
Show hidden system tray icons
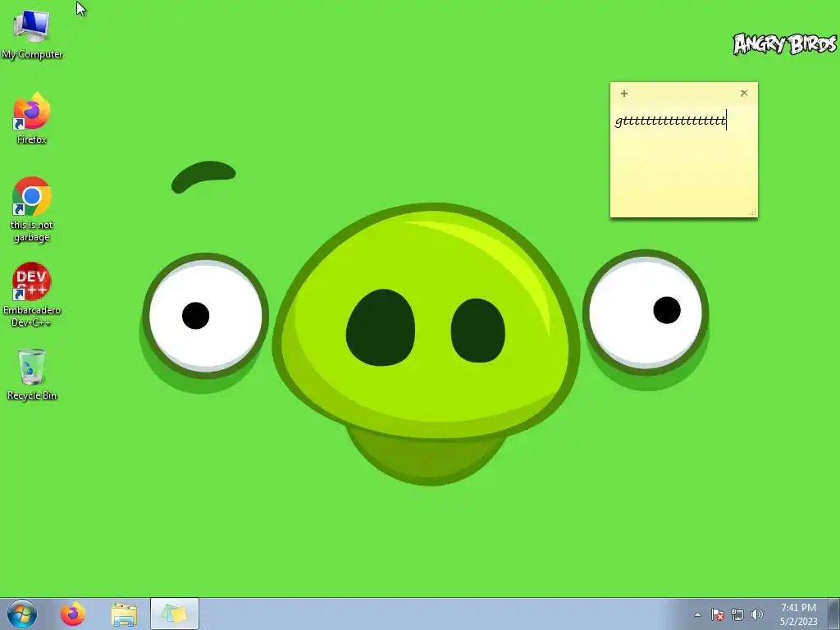tap(697, 614)
